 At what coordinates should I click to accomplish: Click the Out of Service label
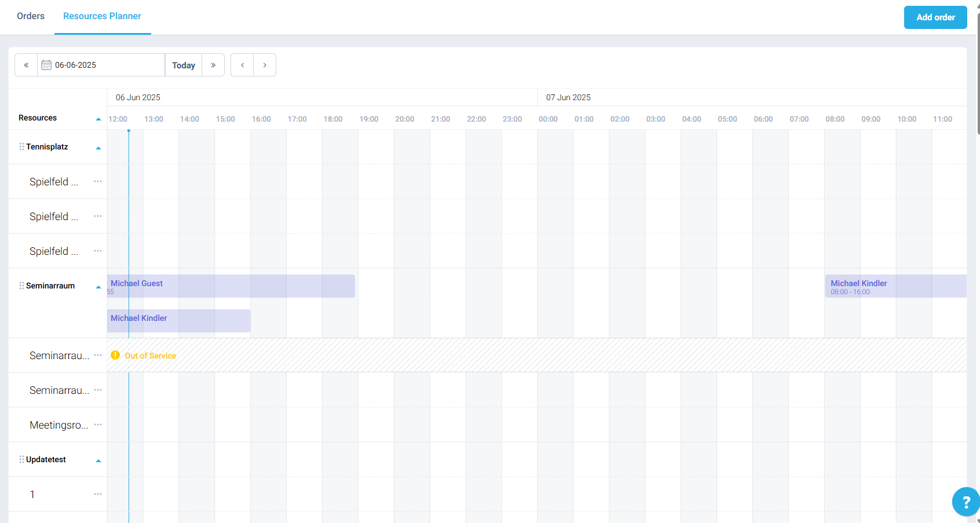pyautogui.click(x=151, y=356)
